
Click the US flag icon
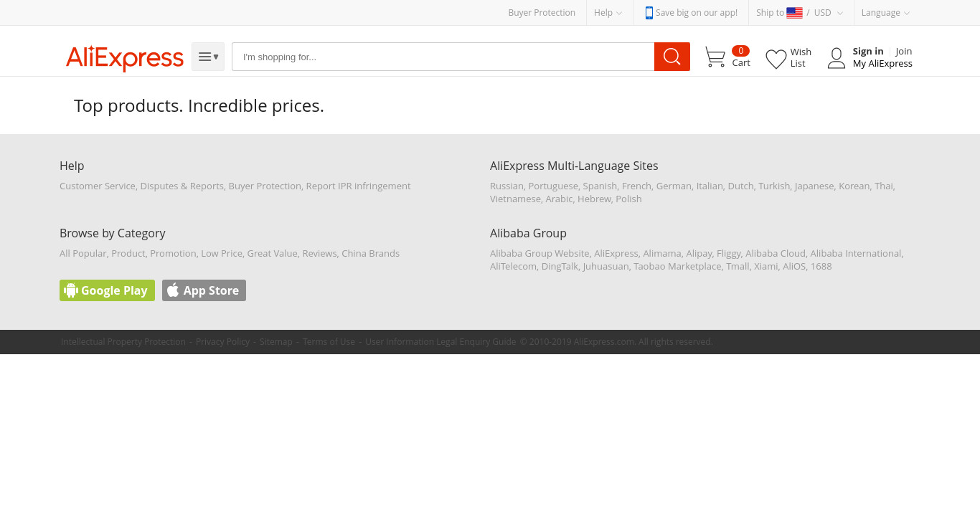(794, 13)
